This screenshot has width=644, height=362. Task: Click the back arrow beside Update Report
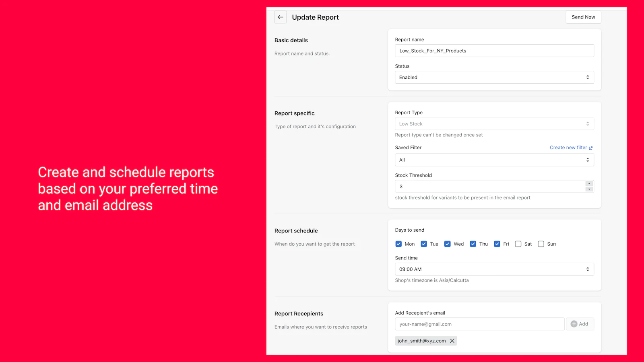(281, 17)
